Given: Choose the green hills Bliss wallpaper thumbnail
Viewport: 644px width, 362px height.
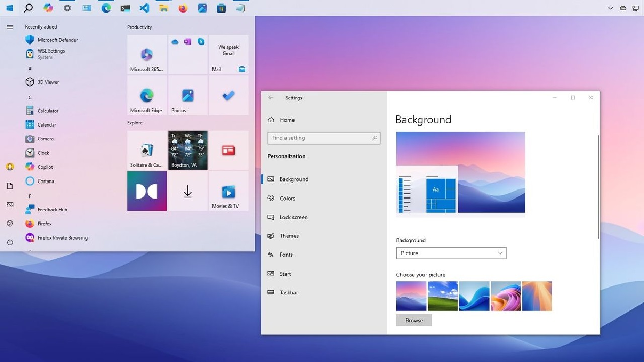Looking at the screenshot, I should pyautogui.click(x=443, y=296).
